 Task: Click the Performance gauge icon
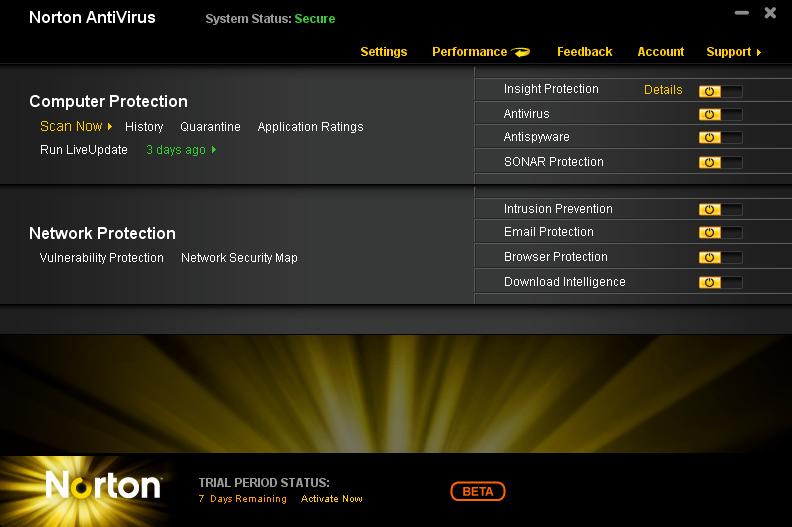click(521, 52)
